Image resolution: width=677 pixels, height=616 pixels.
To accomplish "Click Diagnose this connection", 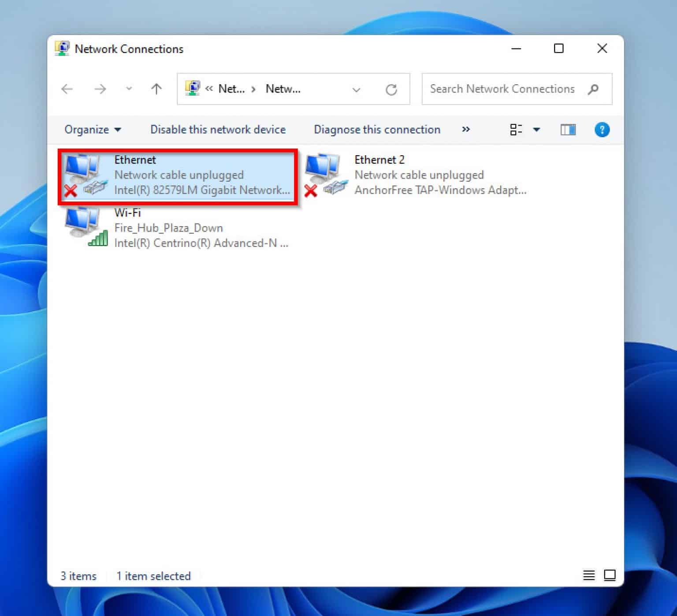I will (377, 129).
